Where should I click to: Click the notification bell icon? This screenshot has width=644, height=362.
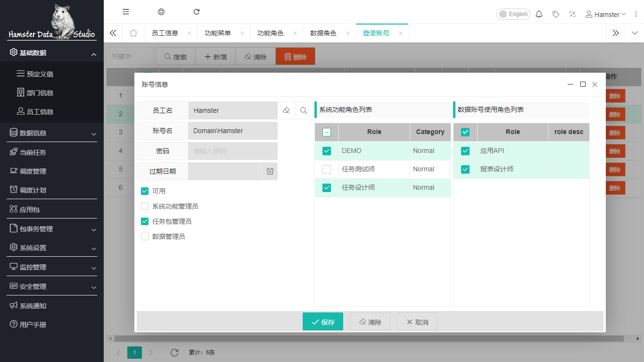(x=539, y=14)
